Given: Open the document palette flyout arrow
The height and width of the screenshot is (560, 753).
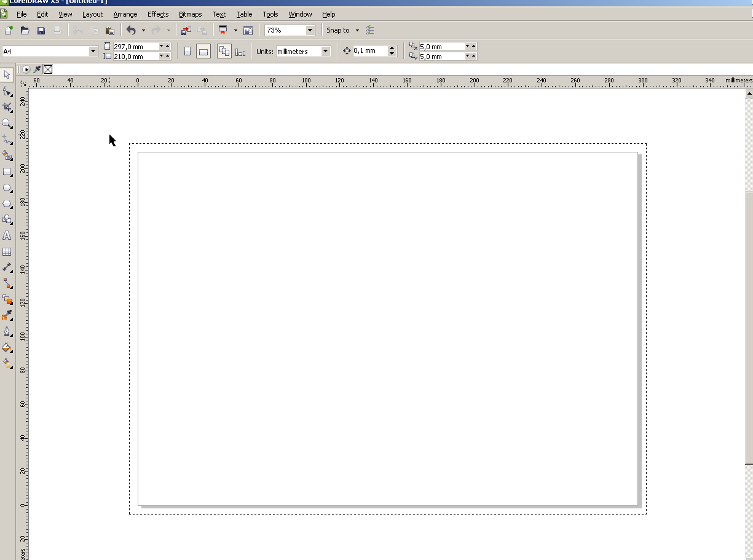Looking at the screenshot, I should (26, 69).
